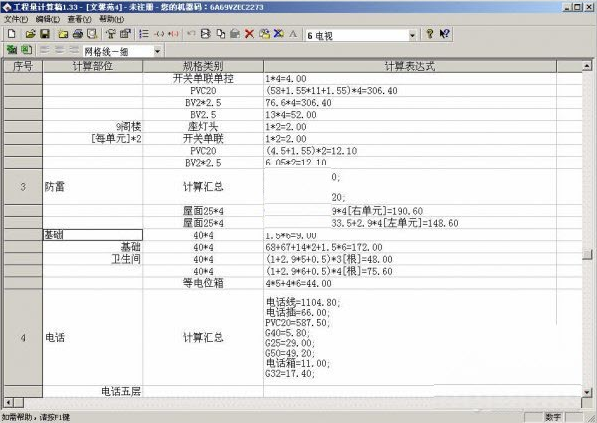The height and width of the screenshot is (423, 597).
Task: Click the 规格类别 column header
Action: click(x=203, y=66)
